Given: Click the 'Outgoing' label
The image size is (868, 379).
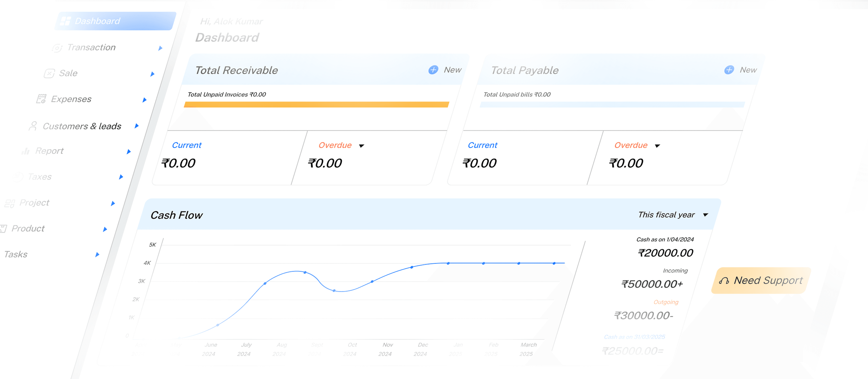Looking at the screenshot, I should 666,302.
